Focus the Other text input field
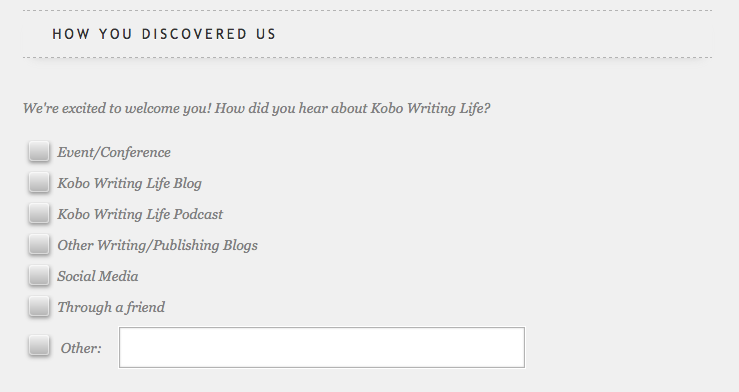This screenshot has width=739, height=392. pyautogui.click(x=322, y=347)
